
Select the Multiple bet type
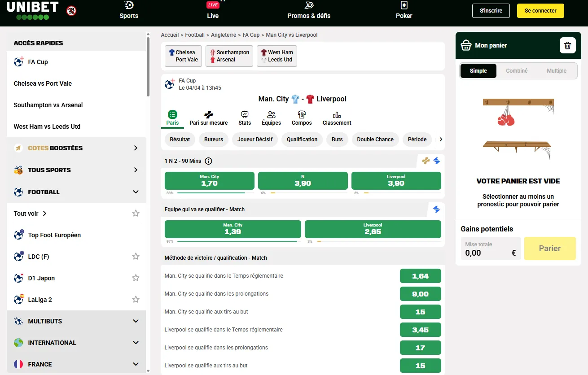tap(557, 71)
